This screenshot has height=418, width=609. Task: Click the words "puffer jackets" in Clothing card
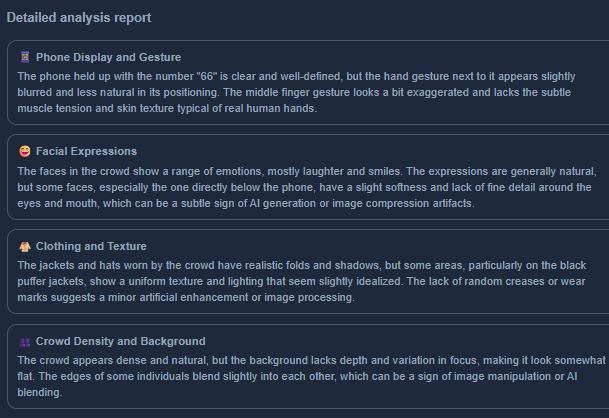tap(50, 281)
